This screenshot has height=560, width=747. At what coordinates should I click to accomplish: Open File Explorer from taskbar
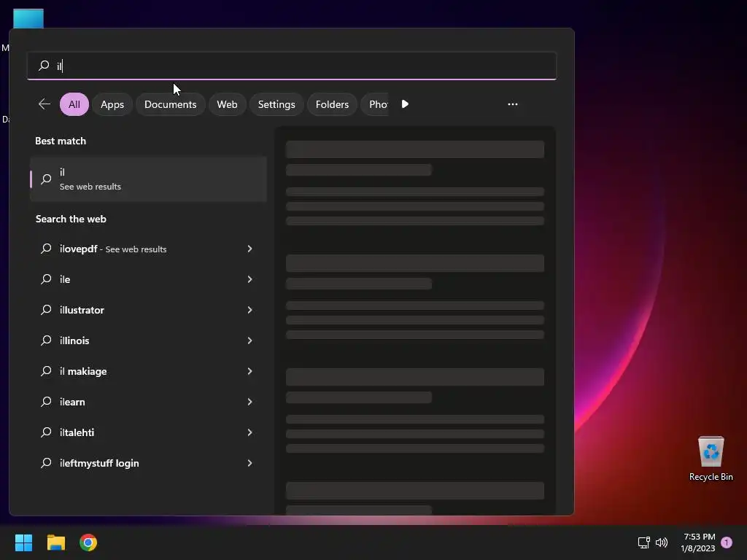[x=55, y=542]
